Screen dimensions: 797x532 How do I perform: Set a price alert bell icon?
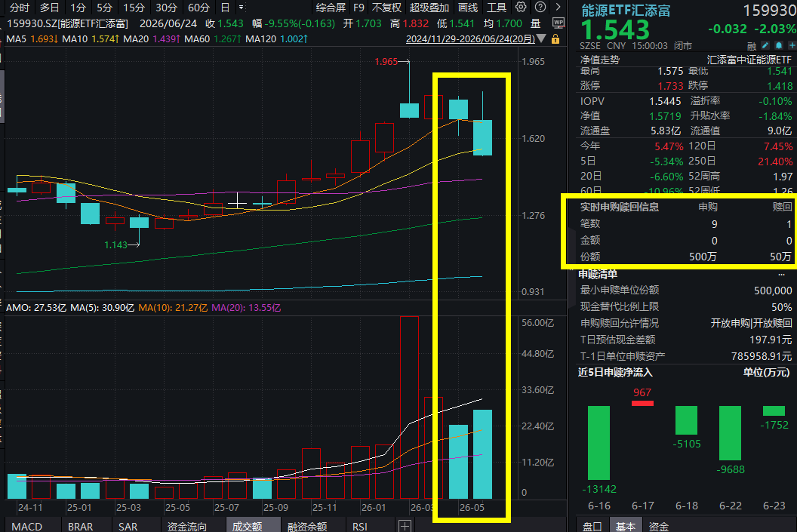[779, 46]
